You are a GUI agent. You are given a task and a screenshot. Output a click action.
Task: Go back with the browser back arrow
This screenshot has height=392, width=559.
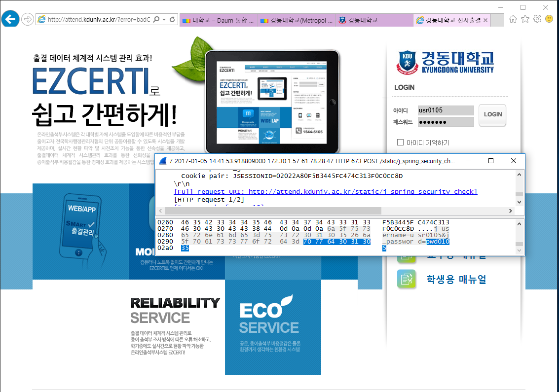click(x=10, y=19)
